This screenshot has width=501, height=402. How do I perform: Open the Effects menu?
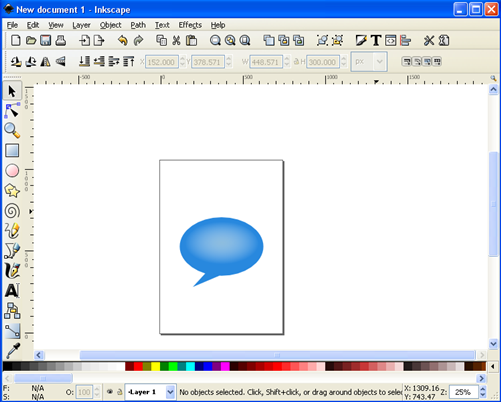pos(190,25)
